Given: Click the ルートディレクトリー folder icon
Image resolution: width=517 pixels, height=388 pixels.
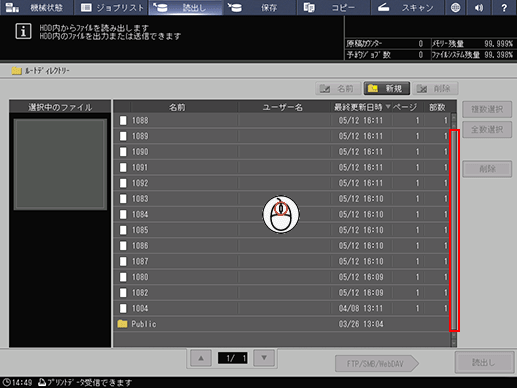Looking at the screenshot, I should 16,71.
